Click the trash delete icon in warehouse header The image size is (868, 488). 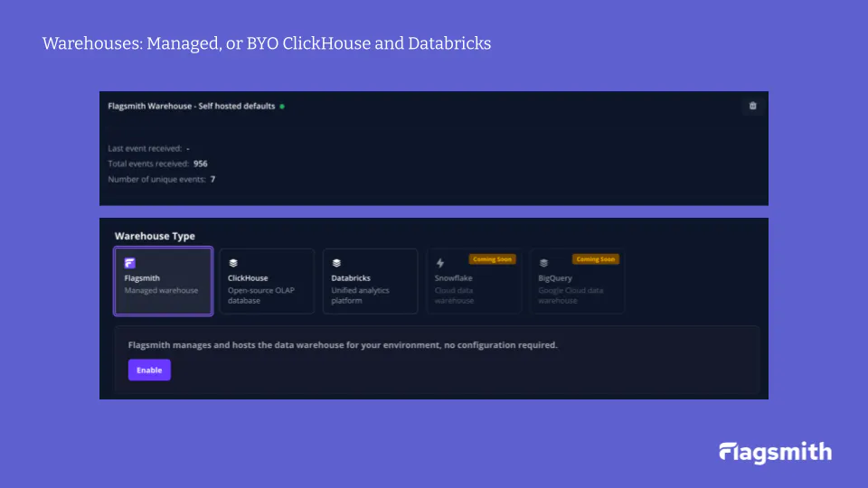coord(752,106)
